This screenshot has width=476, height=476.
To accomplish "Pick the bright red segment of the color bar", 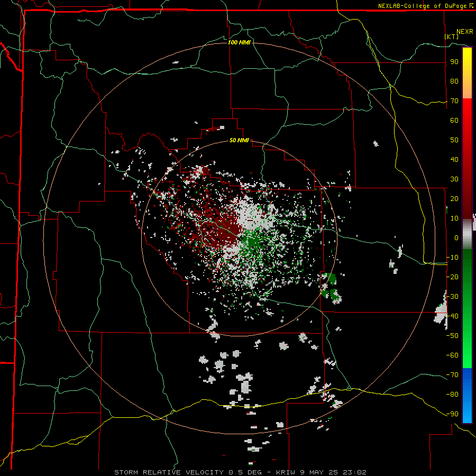I will pyautogui.click(x=467, y=111).
